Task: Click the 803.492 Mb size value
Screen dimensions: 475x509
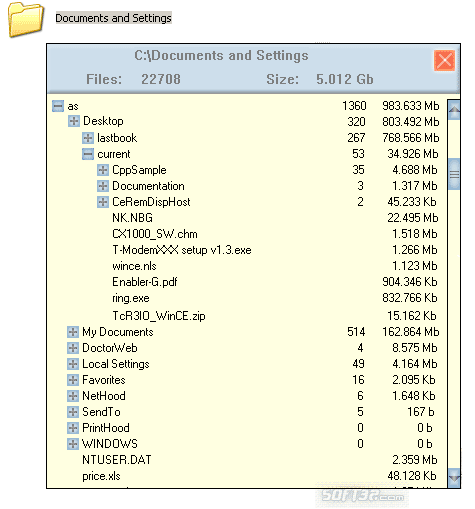Action: (x=411, y=122)
